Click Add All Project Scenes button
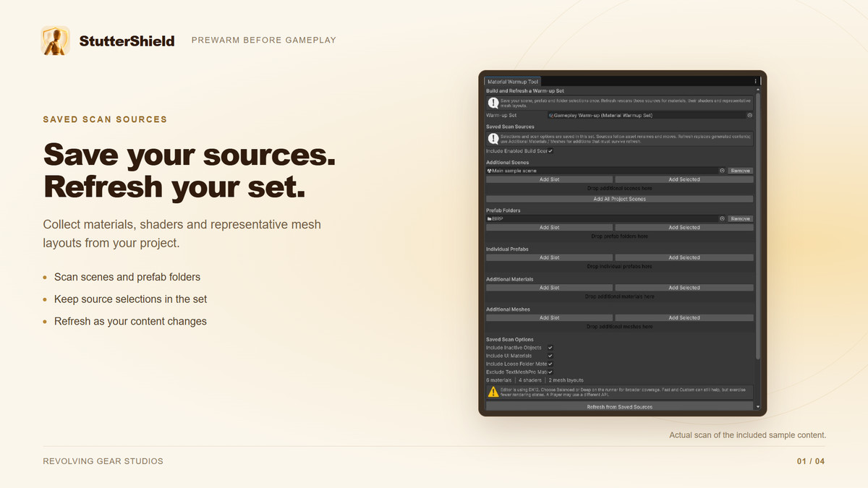 619,199
